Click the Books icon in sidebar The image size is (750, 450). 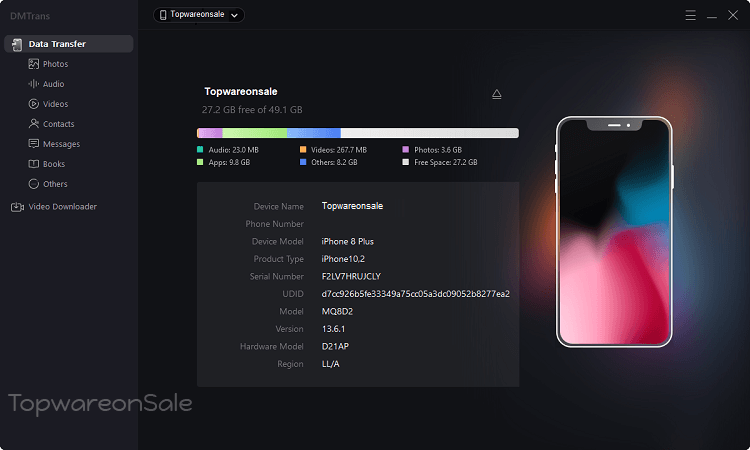point(33,164)
